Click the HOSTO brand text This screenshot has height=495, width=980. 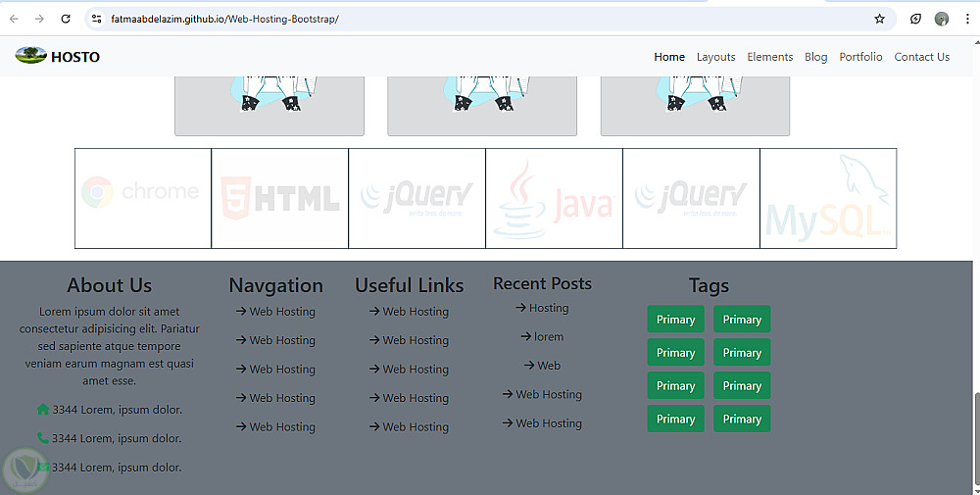pyautogui.click(x=75, y=57)
